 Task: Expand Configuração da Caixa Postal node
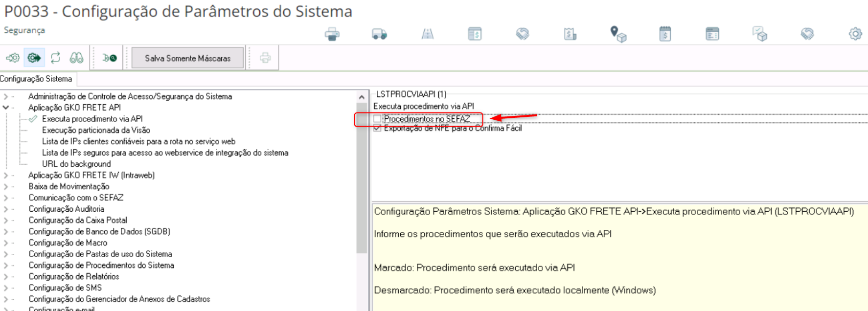(6, 220)
